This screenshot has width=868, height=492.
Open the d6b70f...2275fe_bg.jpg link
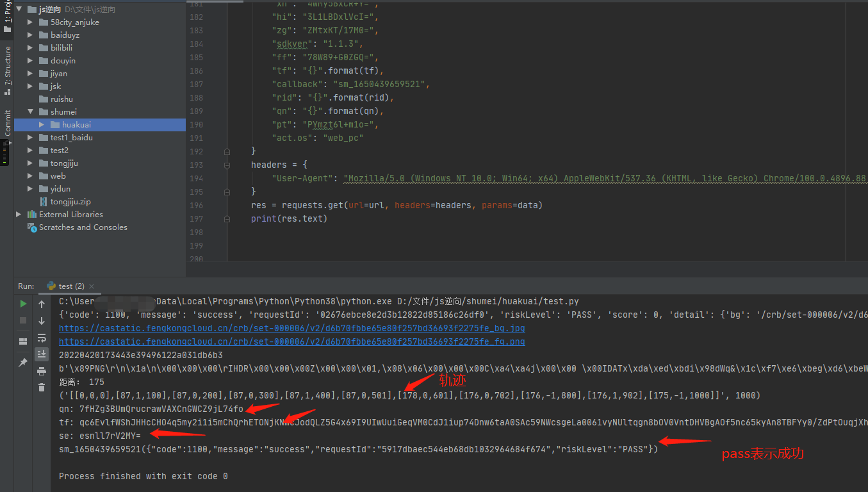point(292,328)
